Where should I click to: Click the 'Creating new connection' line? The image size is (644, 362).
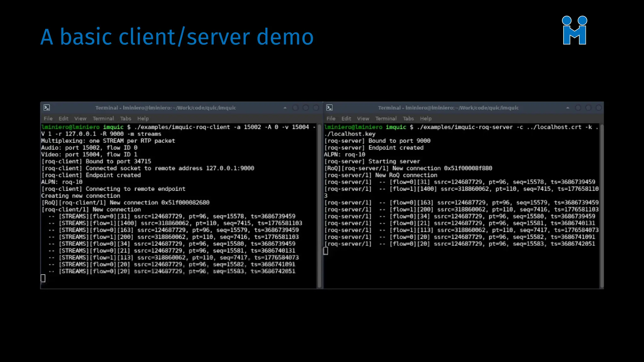tap(80, 196)
